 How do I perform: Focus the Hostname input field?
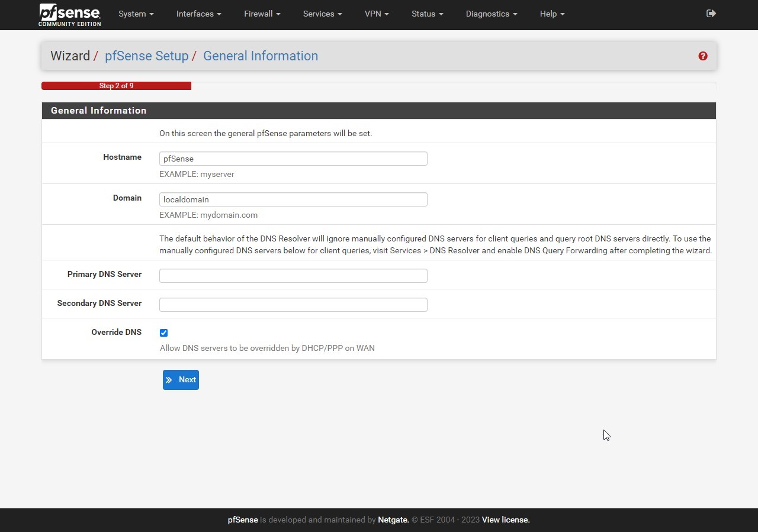(x=293, y=159)
